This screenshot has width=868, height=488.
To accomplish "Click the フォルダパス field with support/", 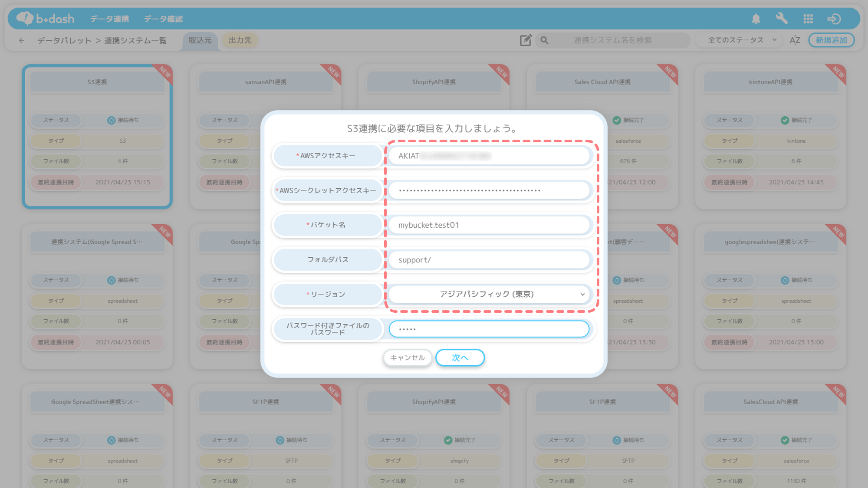I will 489,260.
